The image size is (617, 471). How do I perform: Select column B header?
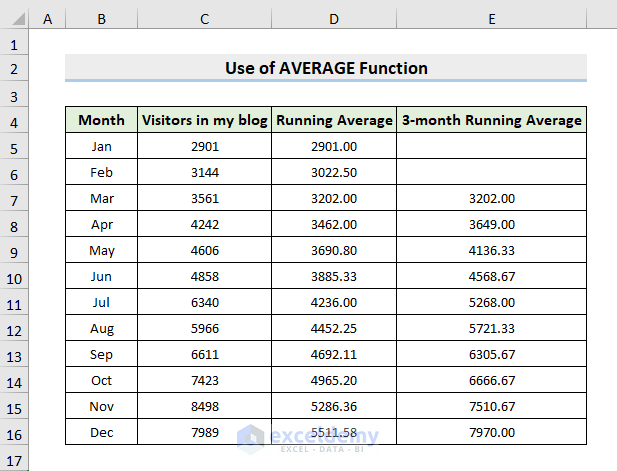[x=102, y=18]
